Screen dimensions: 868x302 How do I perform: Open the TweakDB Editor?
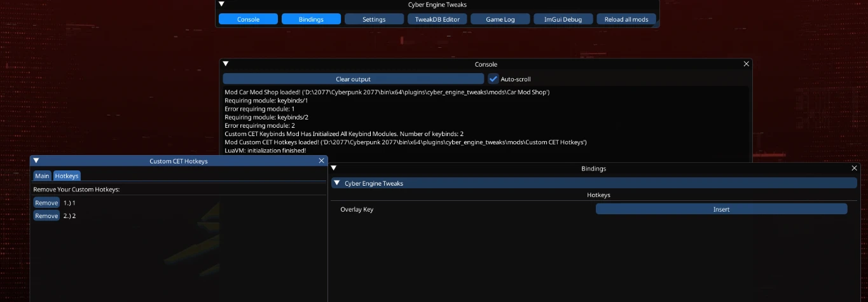tap(437, 19)
